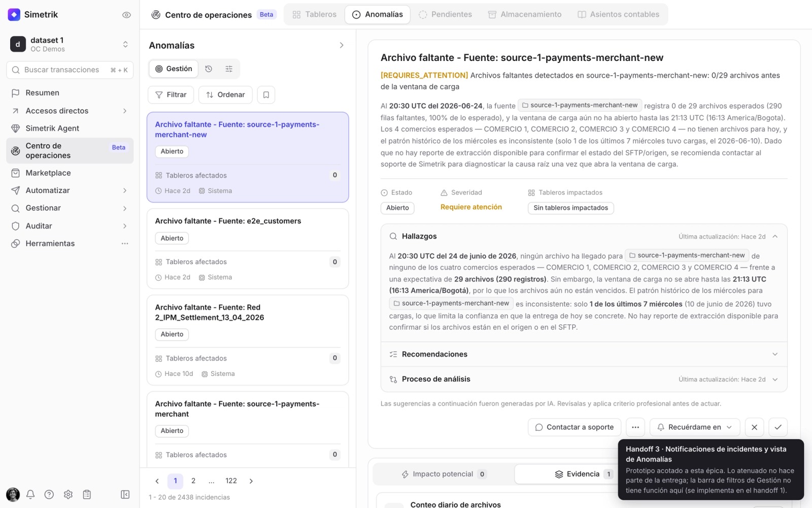Focus the Buscar transacciones search field

[x=70, y=70]
